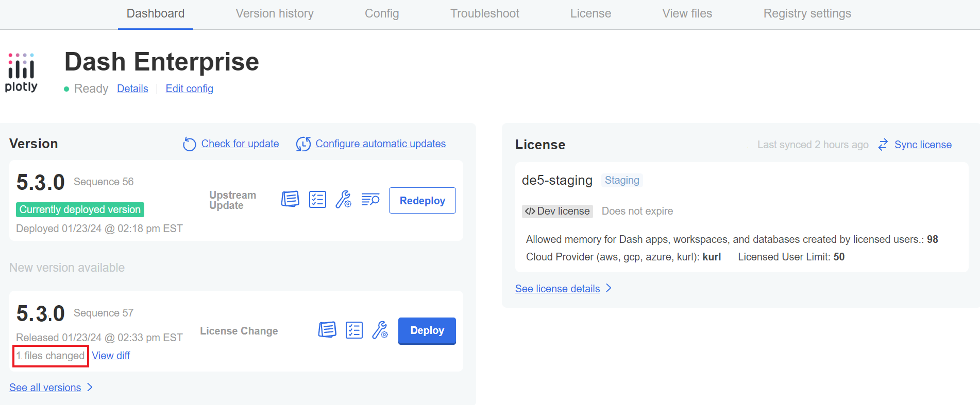The height and width of the screenshot is (405, 980).
Task: Go to Registry settings tab
Action: (807, 14)
